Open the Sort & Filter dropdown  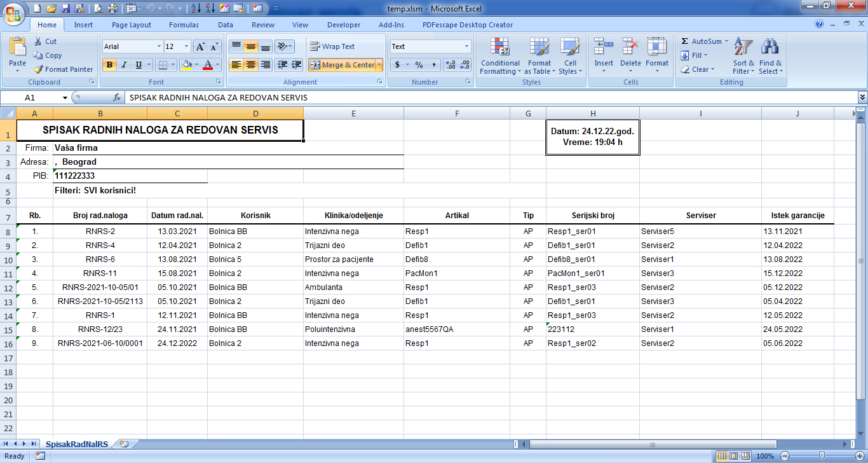pos(743,55)
